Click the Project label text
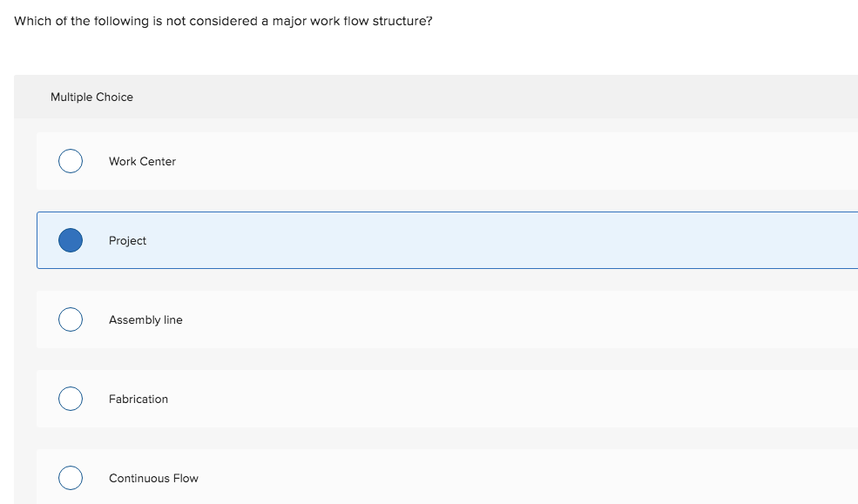 click(x=127, y=240)
